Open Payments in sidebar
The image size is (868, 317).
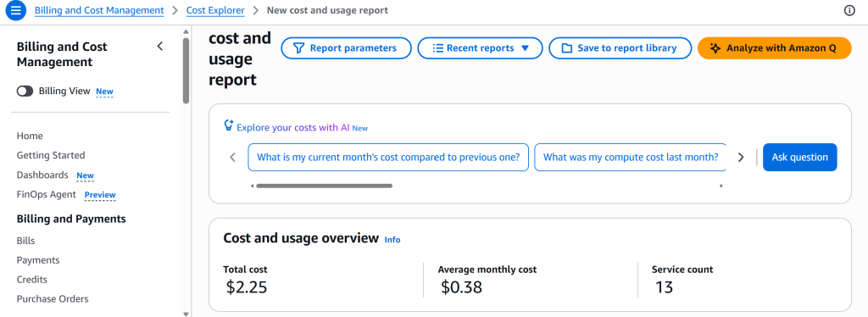pos(38,260)
